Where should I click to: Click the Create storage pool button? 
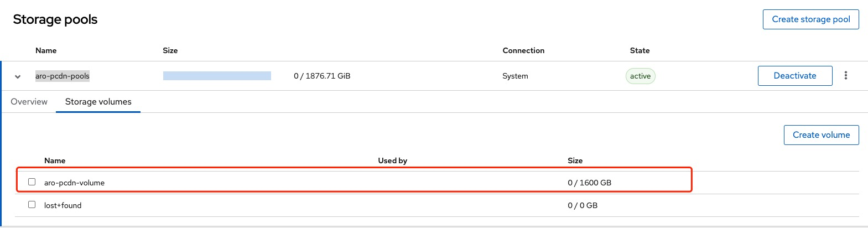tap(810, 19)
